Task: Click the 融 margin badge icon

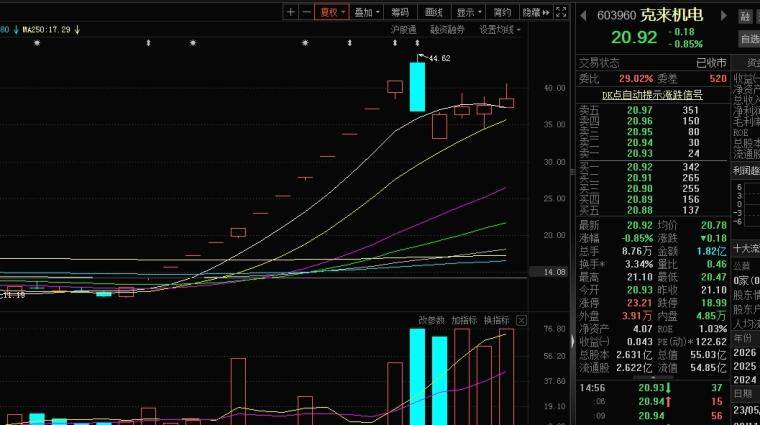Action: coord(745,16)
